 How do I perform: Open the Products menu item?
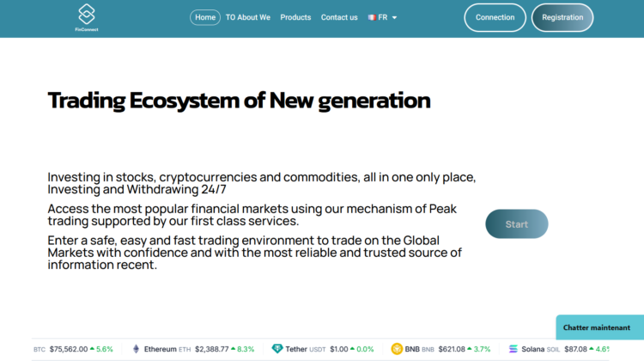[x=295, y=17]
